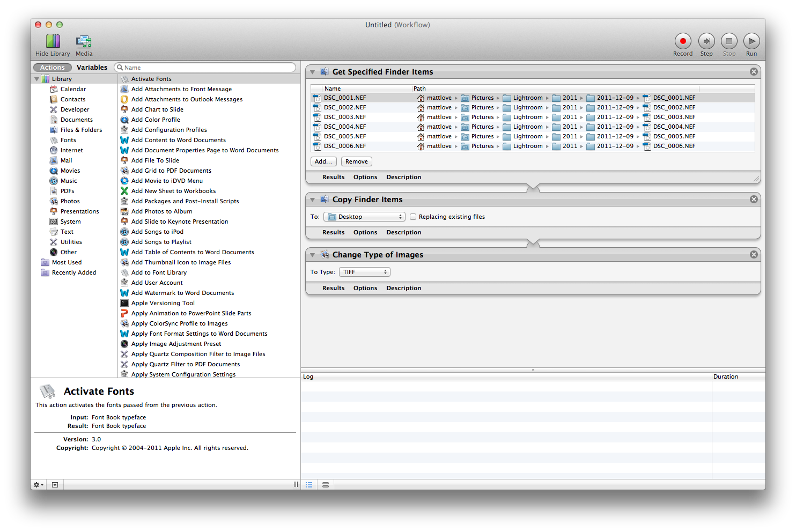Open Options of Change Type of Images
Screen dimensions: 796x532
[x=365, y=288]
